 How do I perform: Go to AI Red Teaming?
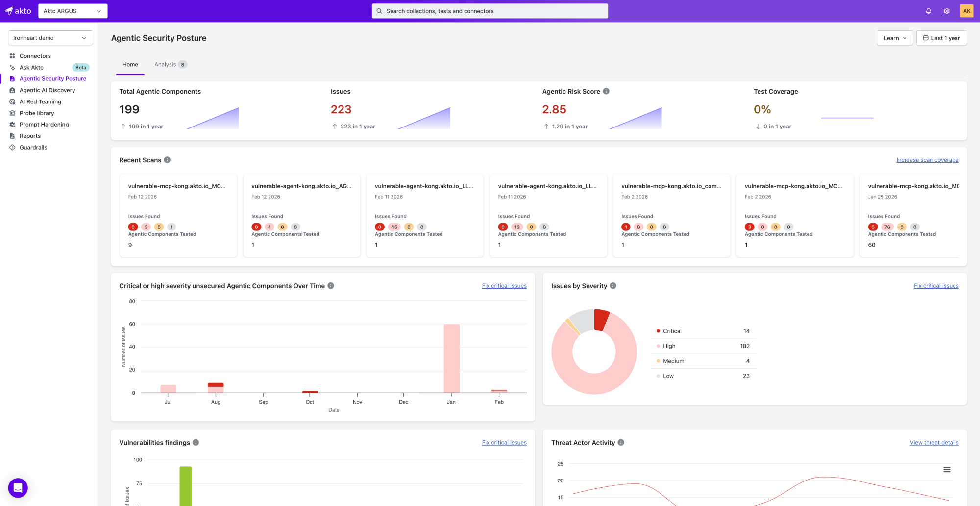pyautogui.click(x=40, y=102)
